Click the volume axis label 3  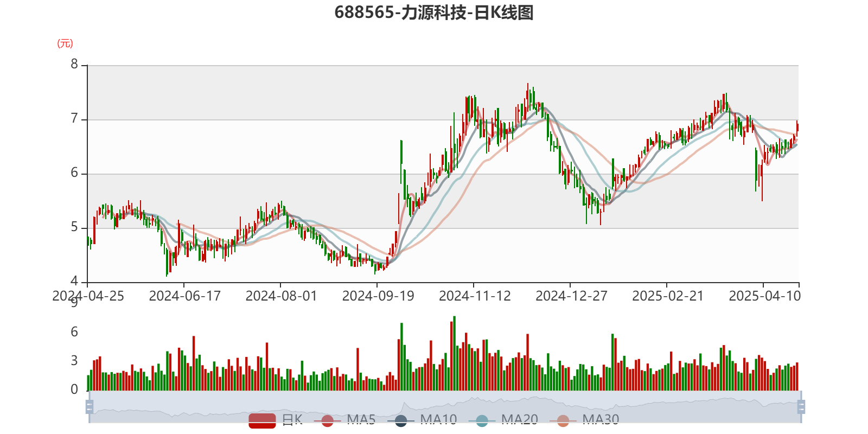click(x=74, y=361)
